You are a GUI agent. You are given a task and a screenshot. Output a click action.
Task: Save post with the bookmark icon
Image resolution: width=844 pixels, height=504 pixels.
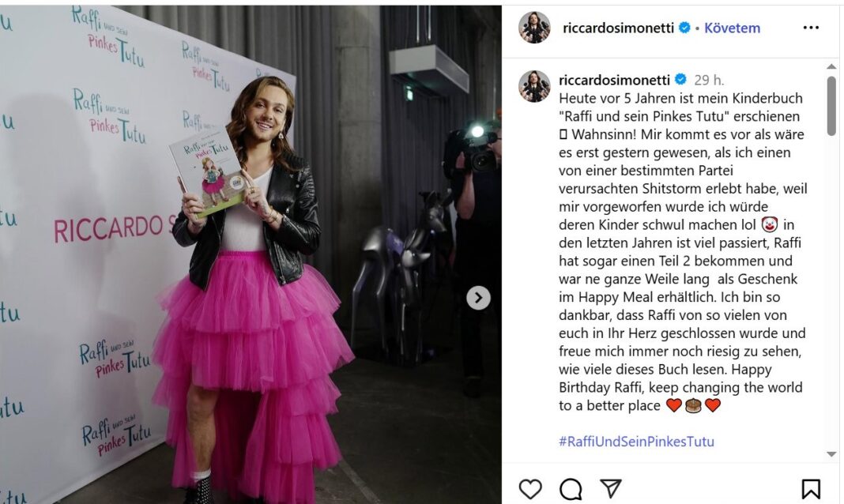point(811,489)
